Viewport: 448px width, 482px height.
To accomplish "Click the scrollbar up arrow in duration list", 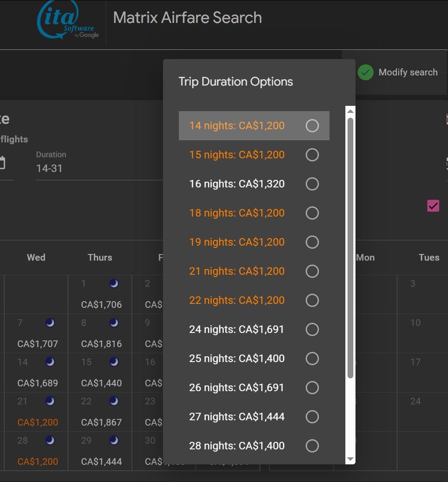I will point(350,111).
